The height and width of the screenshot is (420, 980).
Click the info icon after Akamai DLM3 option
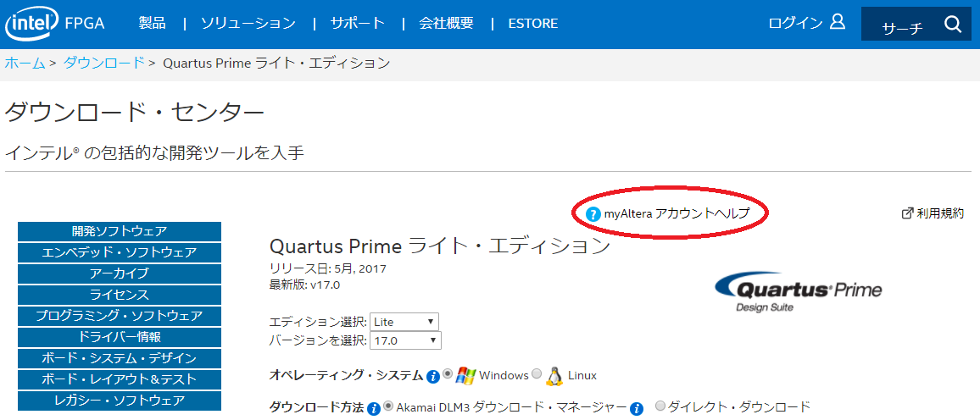(637, 409)
